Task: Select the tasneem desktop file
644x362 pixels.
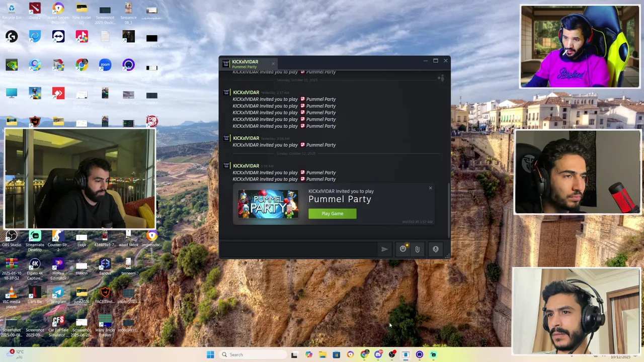Action: pos(128,266)
